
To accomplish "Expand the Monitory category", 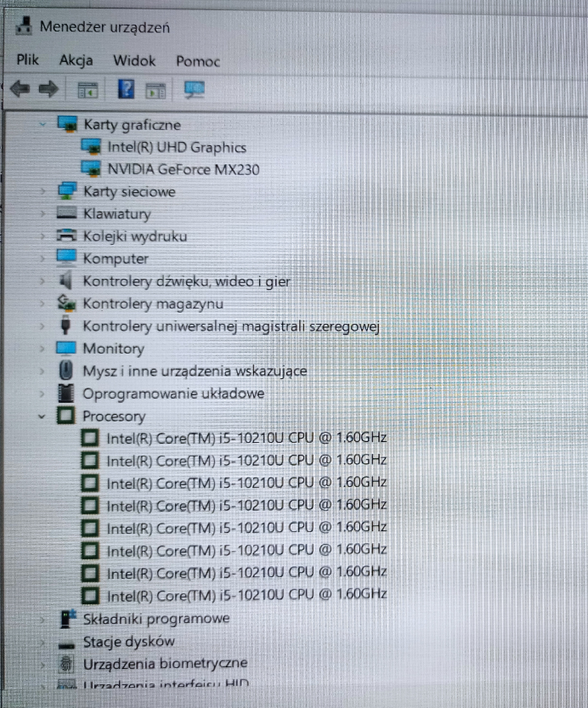I will tap(42, 348).
